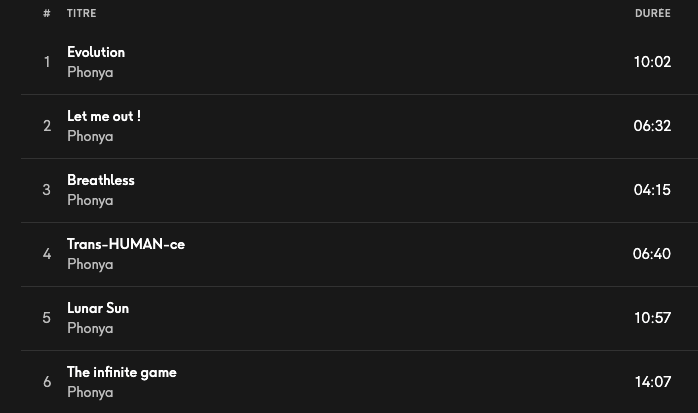Click Phonya artist name below Lunar Sun

[90, 328]
